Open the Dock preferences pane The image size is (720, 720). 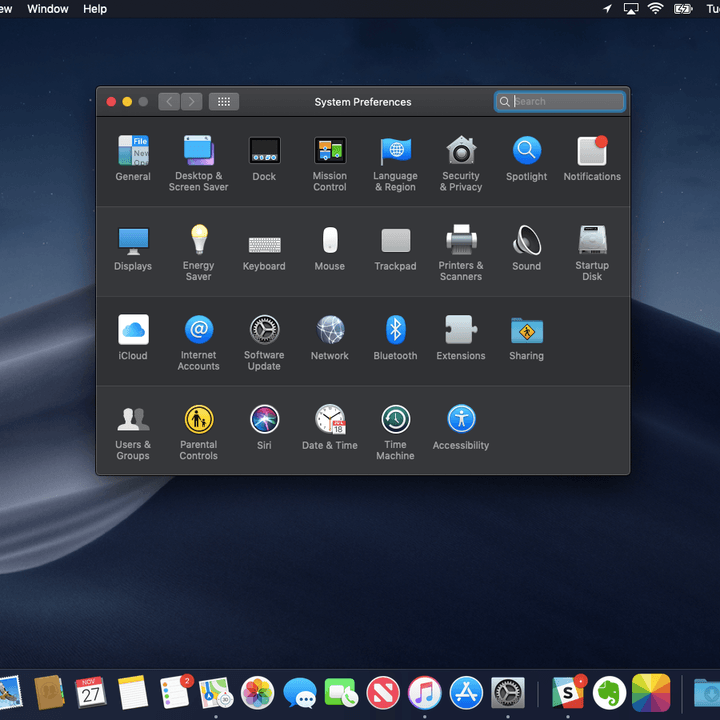coord(264,158)
